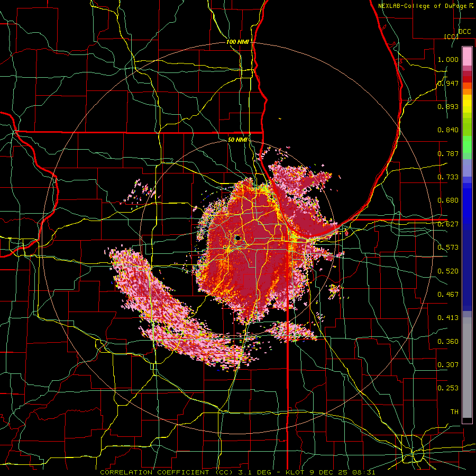Click the 0.787 scale value
Screen dimensions: 476x476
448,153
